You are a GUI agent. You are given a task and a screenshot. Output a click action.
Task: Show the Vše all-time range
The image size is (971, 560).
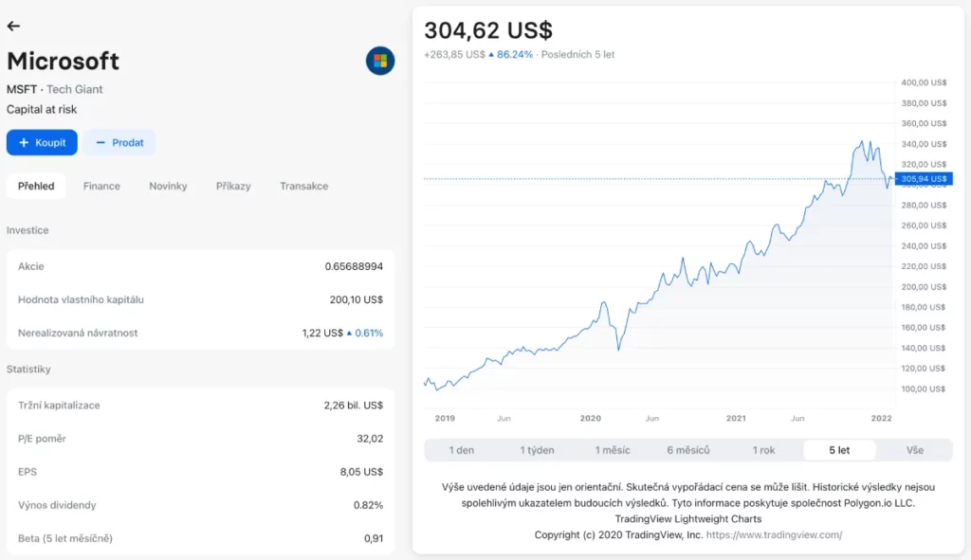coord(914,450)
